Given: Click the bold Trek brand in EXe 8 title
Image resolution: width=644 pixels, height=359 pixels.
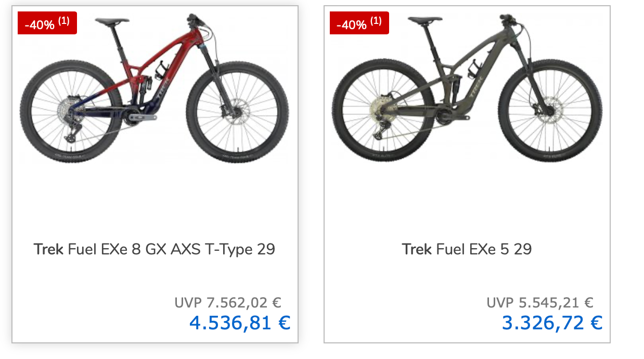Looking at the screenshot, I should tap(48, 249).
